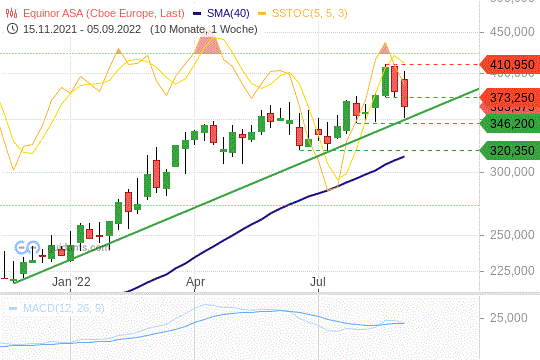Screen dimensions: 540x360
Task: Click the green 346,200 price label
Action: tap(510, 123)
